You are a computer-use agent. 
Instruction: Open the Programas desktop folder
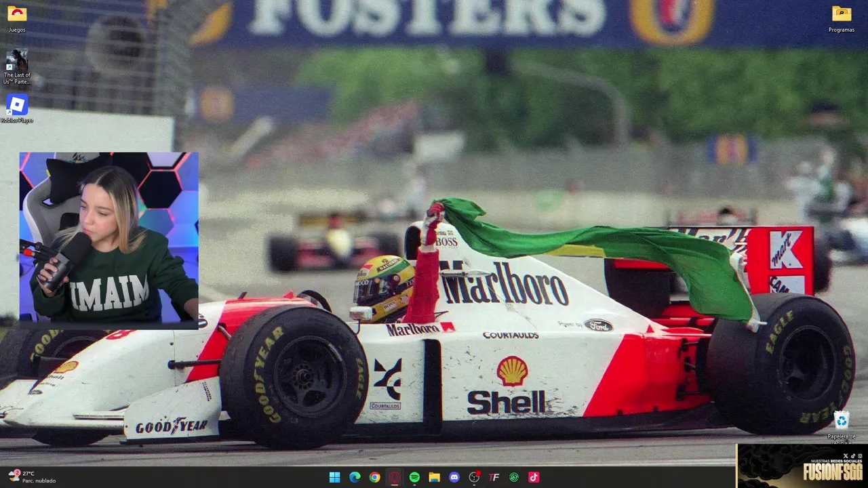tap(841, 19)
